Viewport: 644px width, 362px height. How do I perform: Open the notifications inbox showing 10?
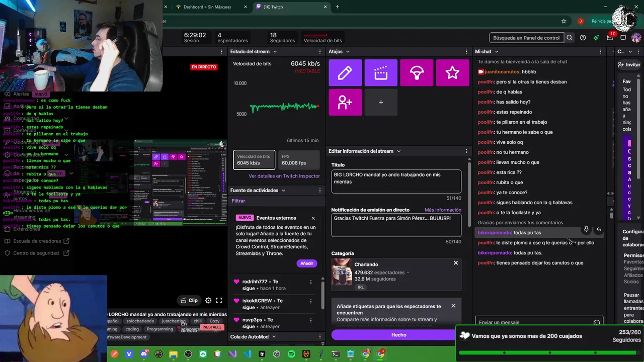[x=610, y=38]
